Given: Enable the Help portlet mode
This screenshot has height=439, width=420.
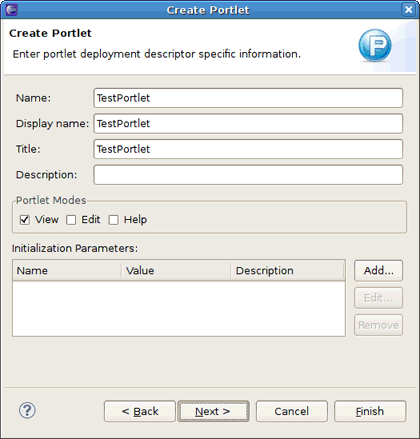Looking at the screenshot, I should point(113,220).
